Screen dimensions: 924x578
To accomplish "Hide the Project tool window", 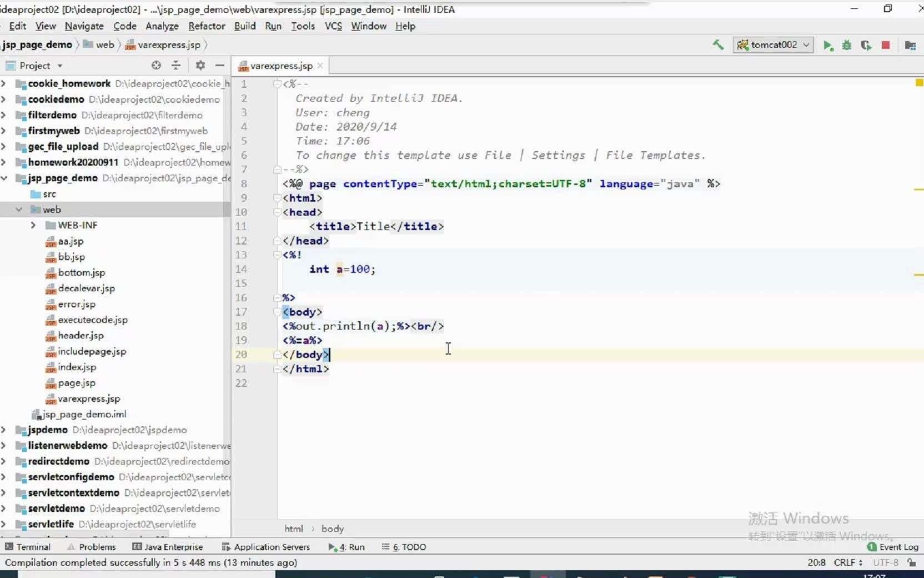I will pyautogui.click(x=220, y=66).
